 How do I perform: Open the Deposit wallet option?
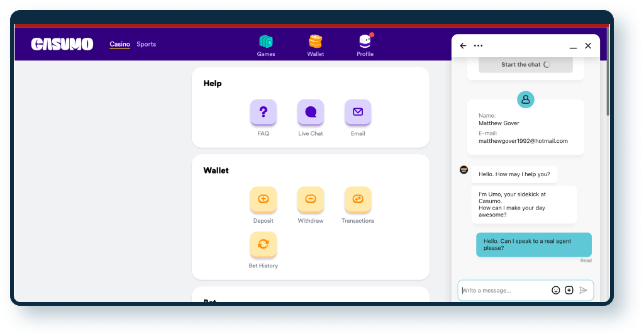[x=264, y=199]
